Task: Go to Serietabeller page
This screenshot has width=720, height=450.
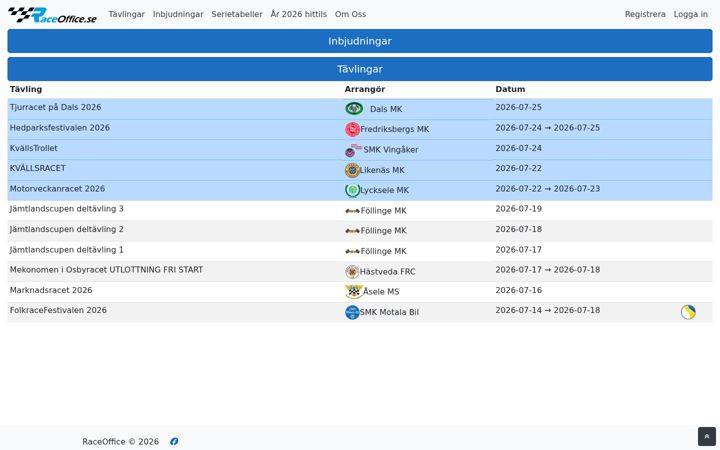Action: (x=237, y=14)
